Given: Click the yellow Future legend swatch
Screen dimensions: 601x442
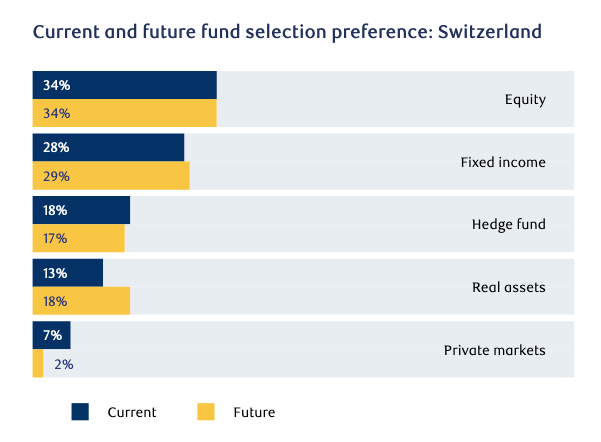Looking at the screenshot, I should point(206,411).
